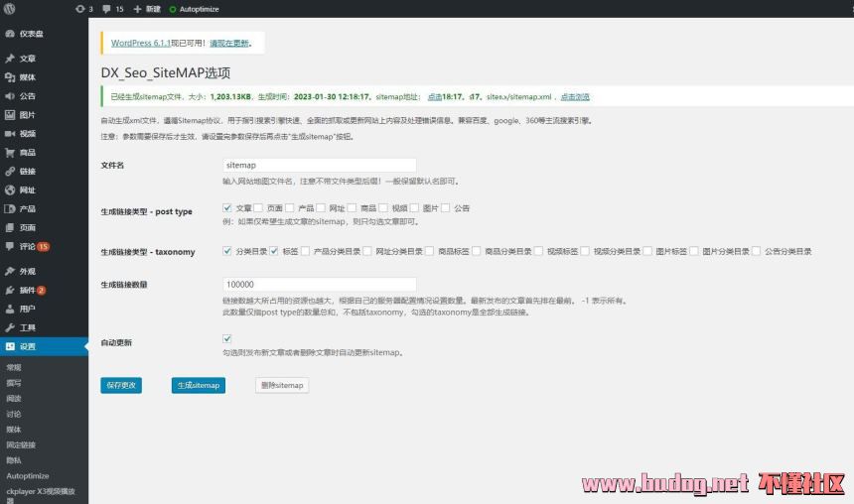This screenshot has height=504, width=854.
Task: Open the 撰写 settings submenu item
Action: [14, 383]
